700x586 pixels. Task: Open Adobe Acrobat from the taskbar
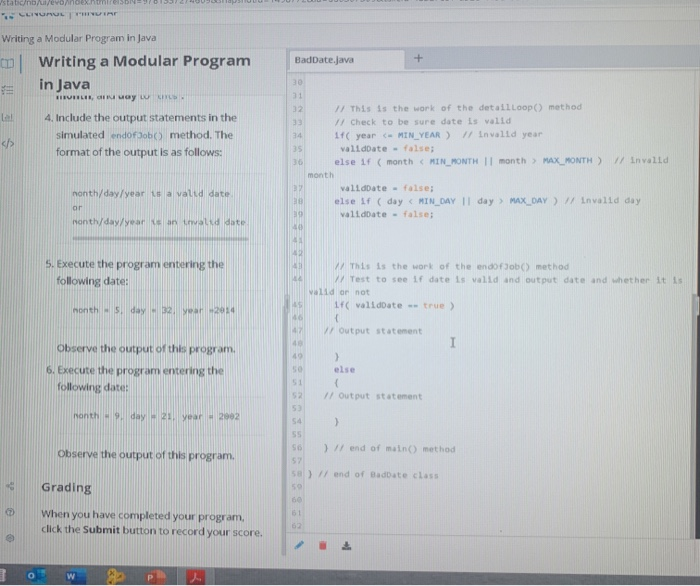click(x=196, y=577)
